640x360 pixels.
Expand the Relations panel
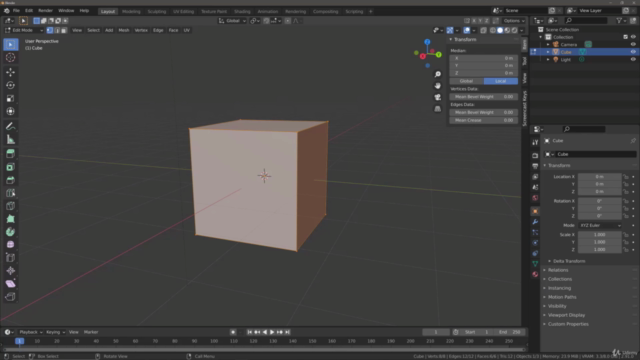click(558, 270)
